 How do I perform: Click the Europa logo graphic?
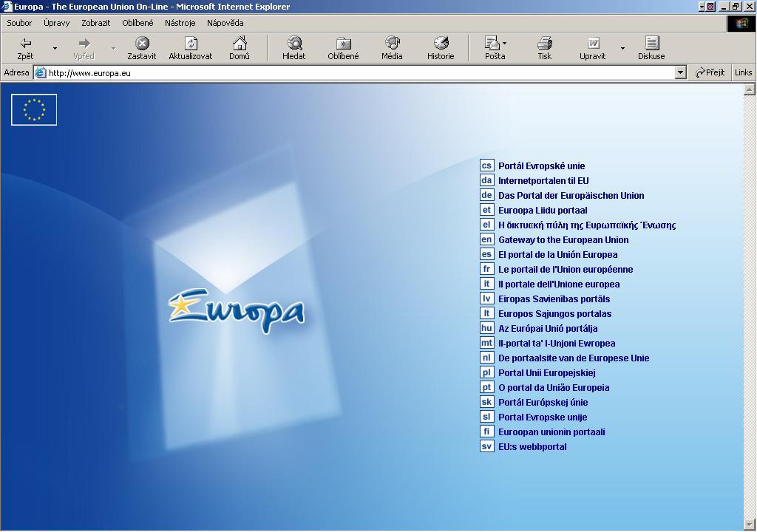tap(237, 311)
